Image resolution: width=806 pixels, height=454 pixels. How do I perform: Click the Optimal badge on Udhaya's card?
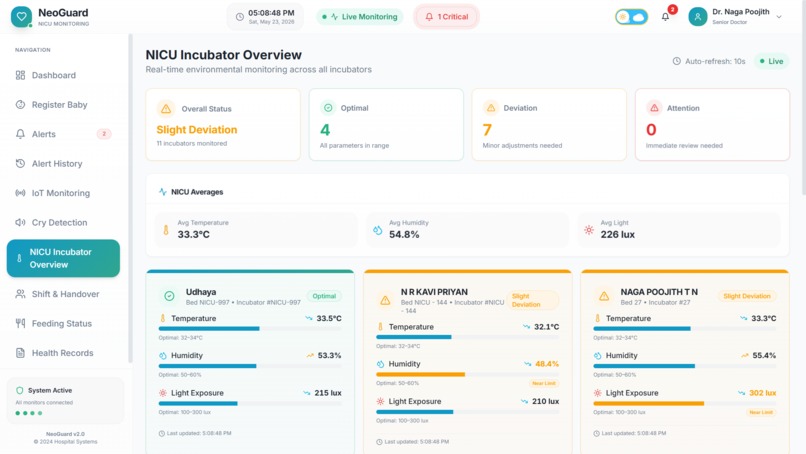pyautogui.click(x=324, y=296)
